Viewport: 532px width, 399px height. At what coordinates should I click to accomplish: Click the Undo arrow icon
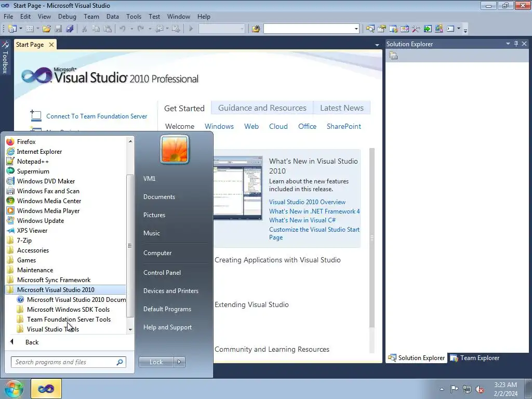[123, 29]
